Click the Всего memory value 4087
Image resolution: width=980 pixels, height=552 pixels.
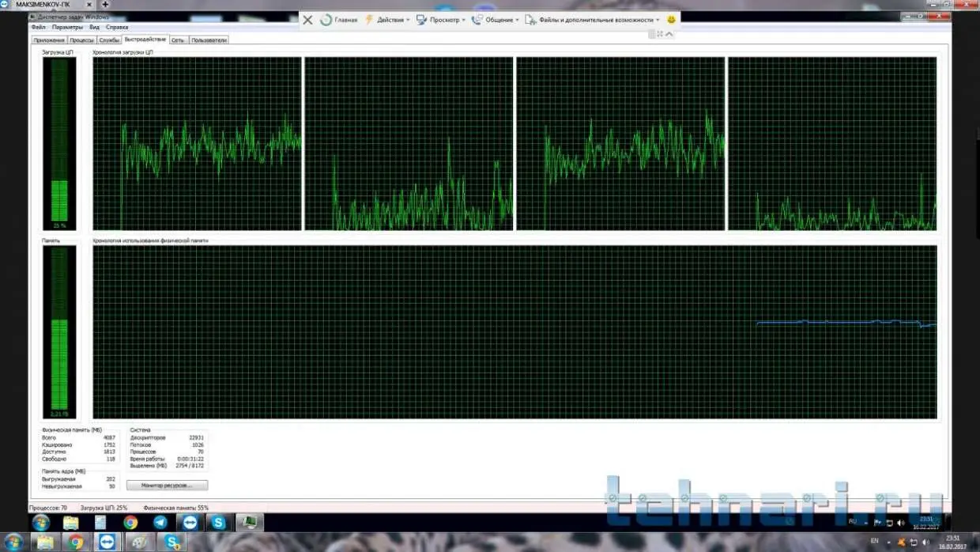[109, 437]
